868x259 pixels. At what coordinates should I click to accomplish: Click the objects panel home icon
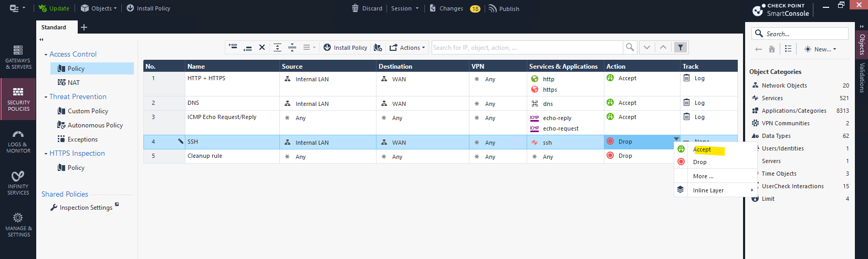pos(771,49)
